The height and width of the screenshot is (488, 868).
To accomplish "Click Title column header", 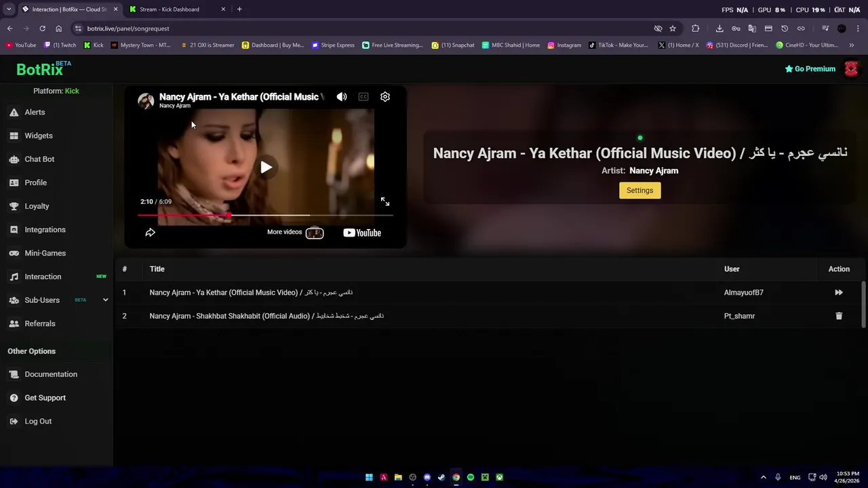I will pyautogui.click(x=157, y=269).
